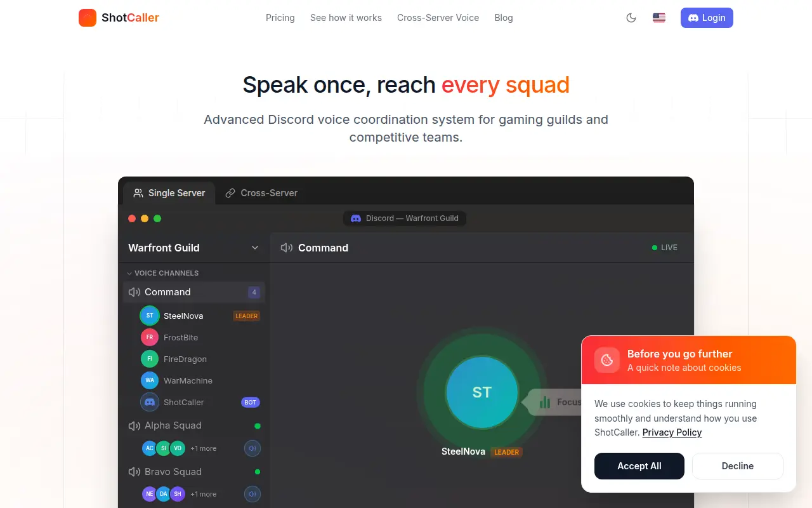Select the large ST speaker avatar
The height and width of the screenshot is (508, 812).
coord(482,392)
